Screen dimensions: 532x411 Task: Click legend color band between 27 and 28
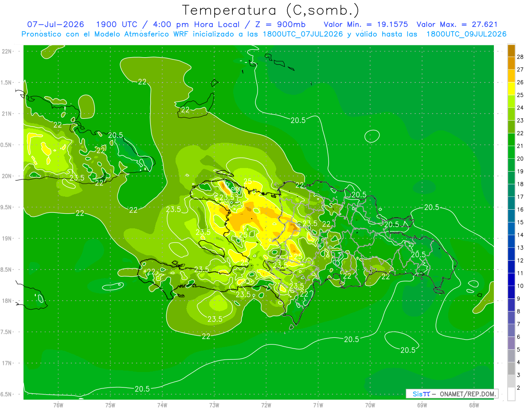pyautogui.click(x=511, y=63)
